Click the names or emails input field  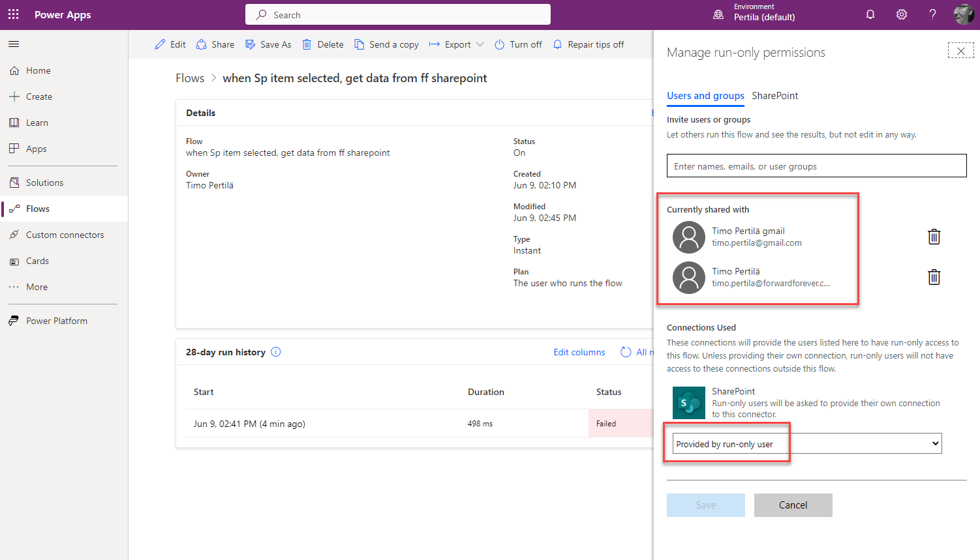click(x=816, y=166)
